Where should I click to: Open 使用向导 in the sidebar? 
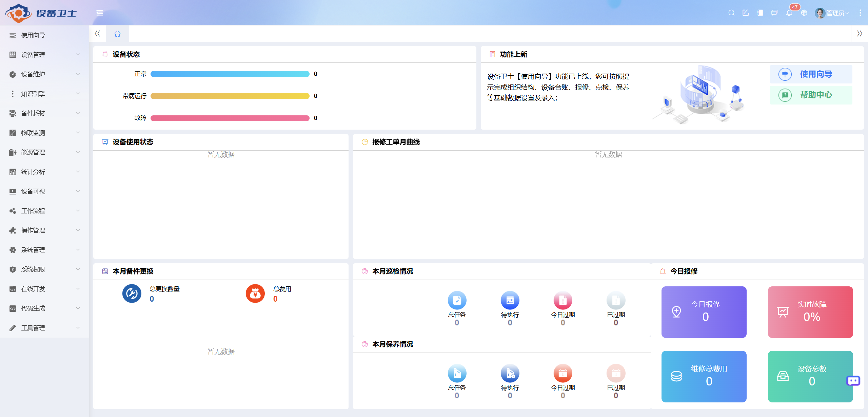point(33,35)
